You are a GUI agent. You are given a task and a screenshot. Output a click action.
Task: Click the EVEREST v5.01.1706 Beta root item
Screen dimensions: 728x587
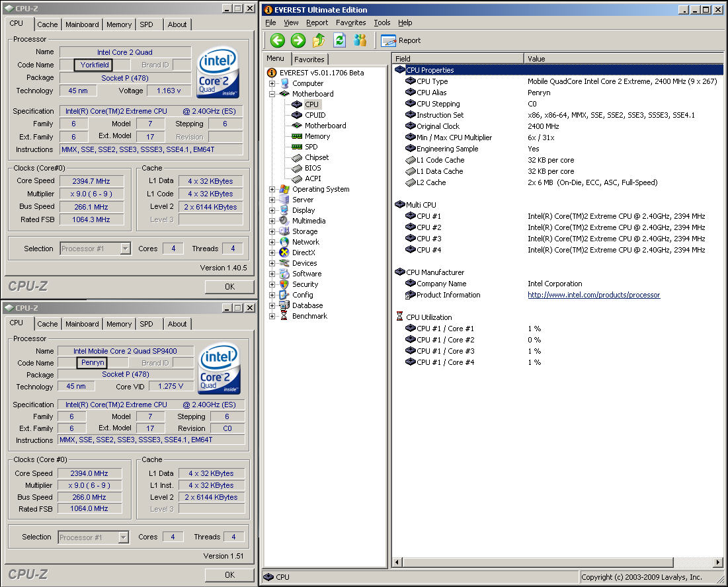pos(321,73)
